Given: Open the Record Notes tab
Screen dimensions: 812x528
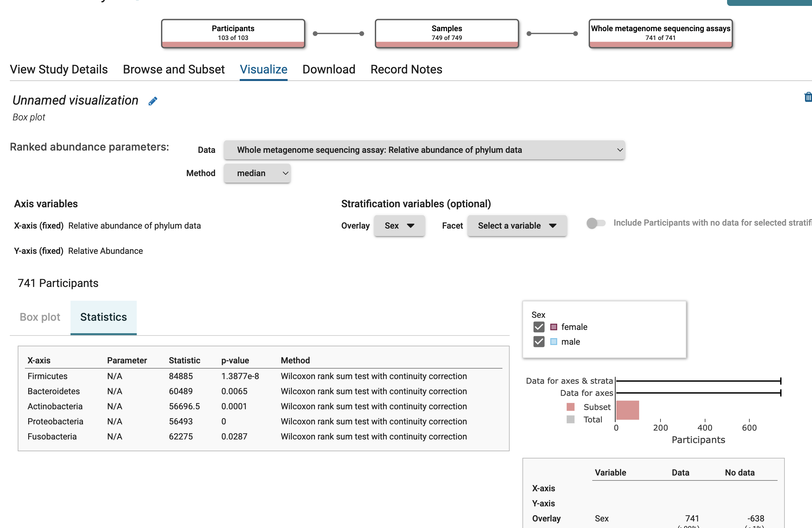Looking at the screenshot, I should 406,69.
